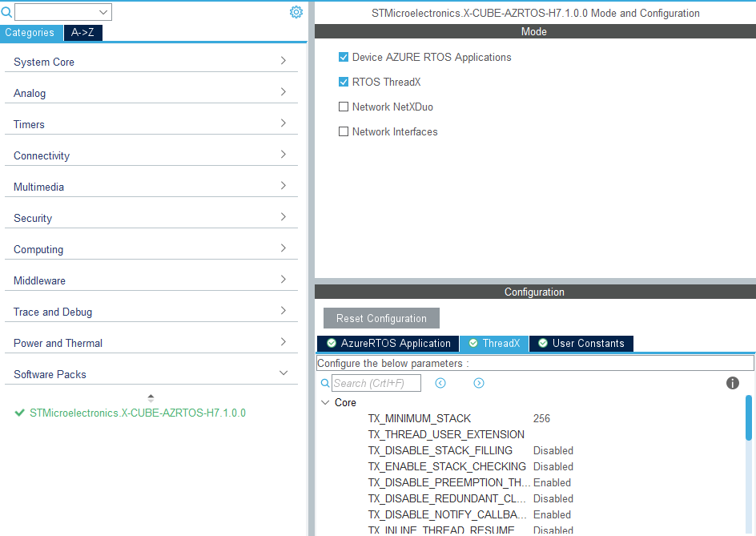Select STMicroelectronics.X-CUBE-AZRTOS-H7.1.0.0 software pack
756x536 pixels.
[x=138, y=413]
